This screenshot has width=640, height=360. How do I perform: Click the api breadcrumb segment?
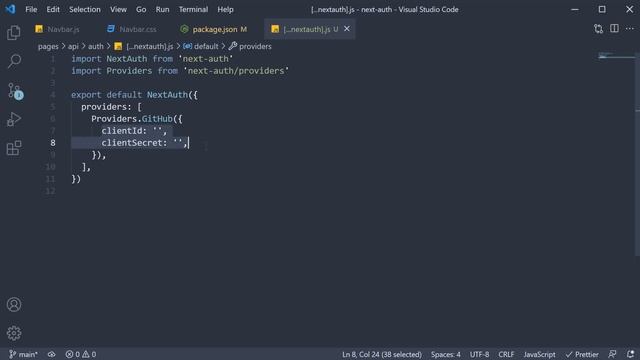click(x=73, y=47)
